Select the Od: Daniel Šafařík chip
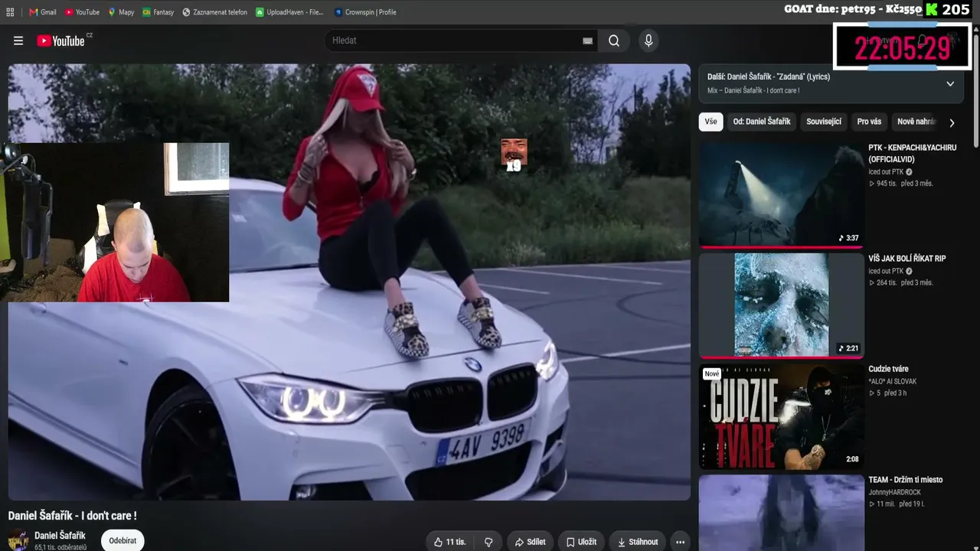Viewport: 980px width, 551px height. [x=762, y=122]
